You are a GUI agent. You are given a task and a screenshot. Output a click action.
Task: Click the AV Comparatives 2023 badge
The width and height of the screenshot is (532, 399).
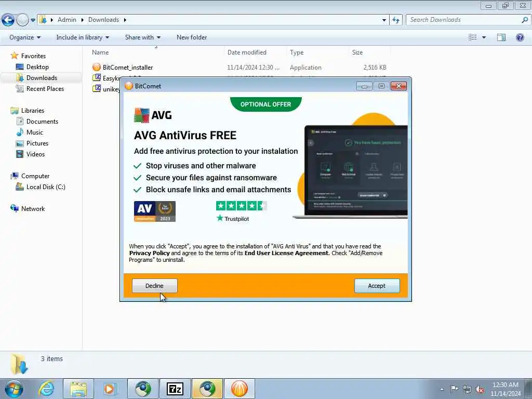coord(155,211)
